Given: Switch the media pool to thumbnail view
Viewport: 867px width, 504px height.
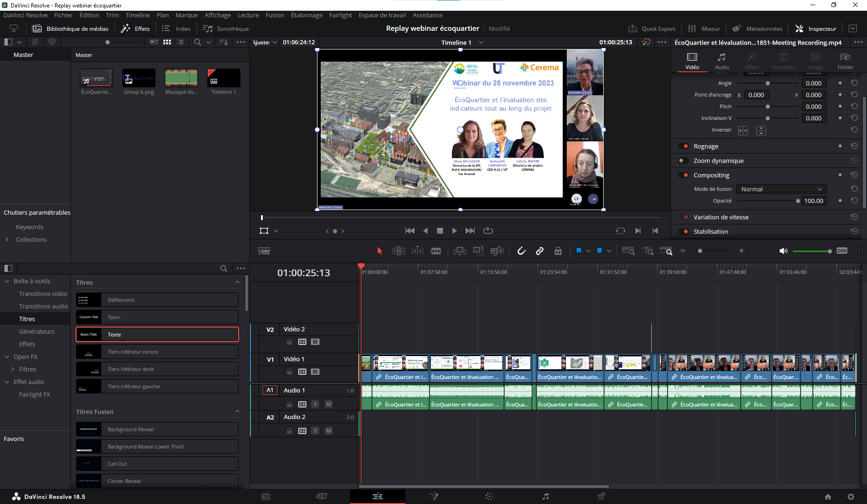Looking at the screenshot, I should pyautogui.click(x=167, y=42).
